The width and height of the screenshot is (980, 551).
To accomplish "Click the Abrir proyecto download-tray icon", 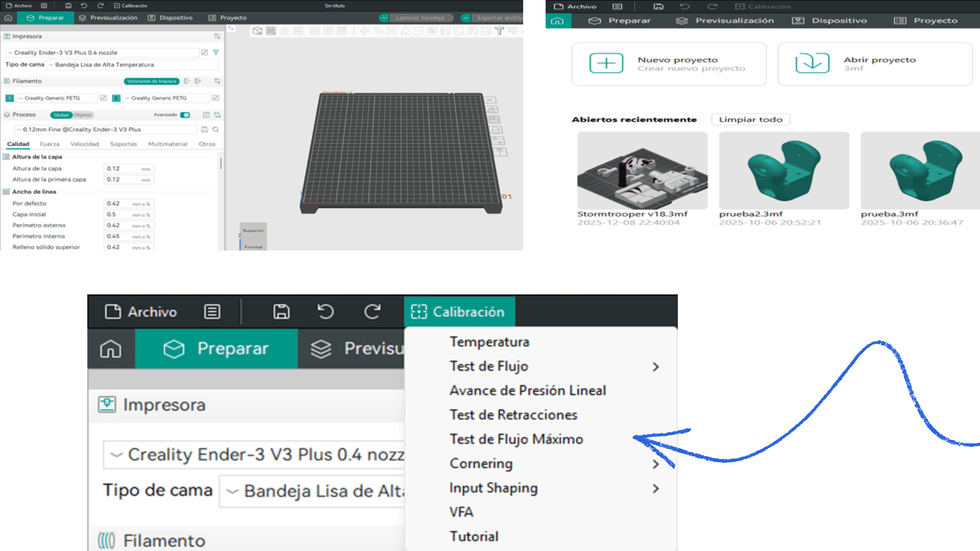I will 812,63.
